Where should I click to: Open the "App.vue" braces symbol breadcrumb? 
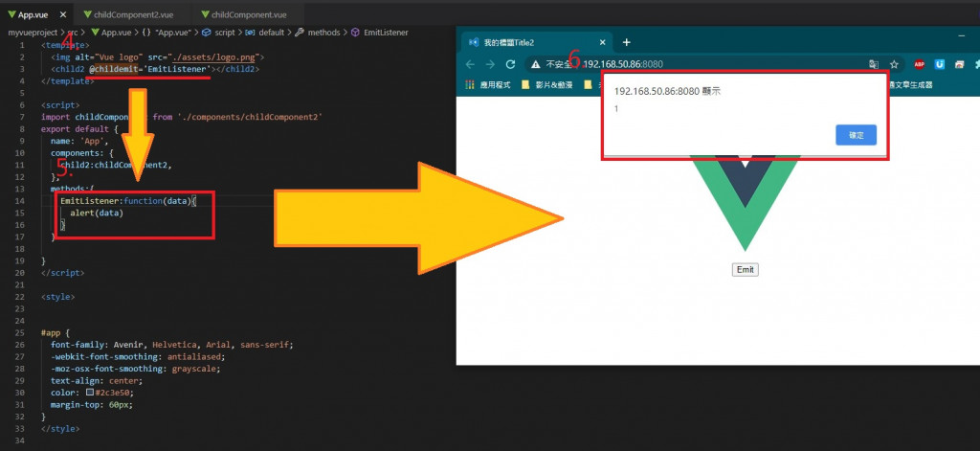165,33
